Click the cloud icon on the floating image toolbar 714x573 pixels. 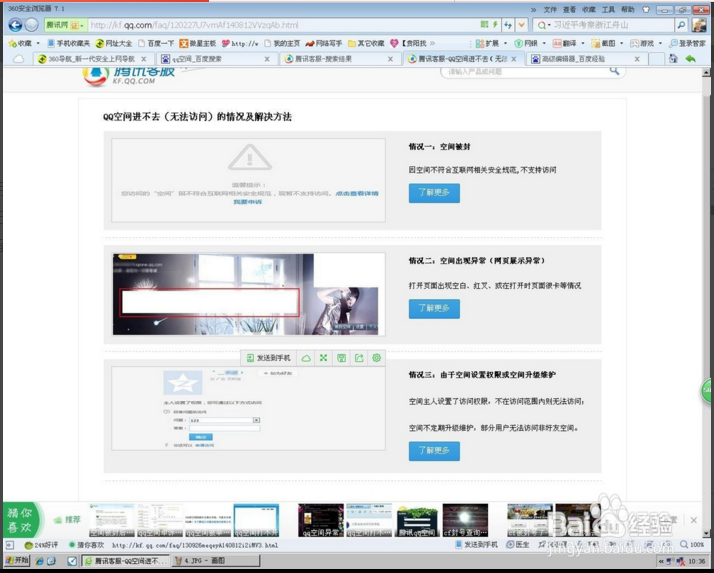coord(306,358)
